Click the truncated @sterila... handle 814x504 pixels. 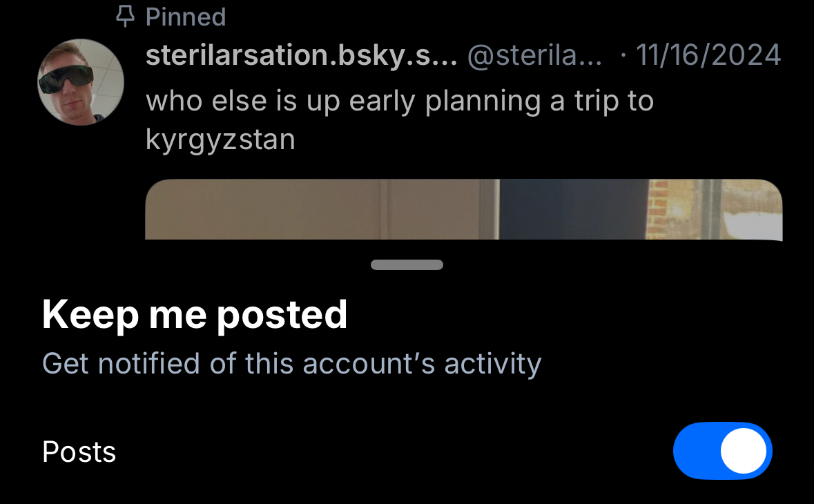click(x=534, y=55)
